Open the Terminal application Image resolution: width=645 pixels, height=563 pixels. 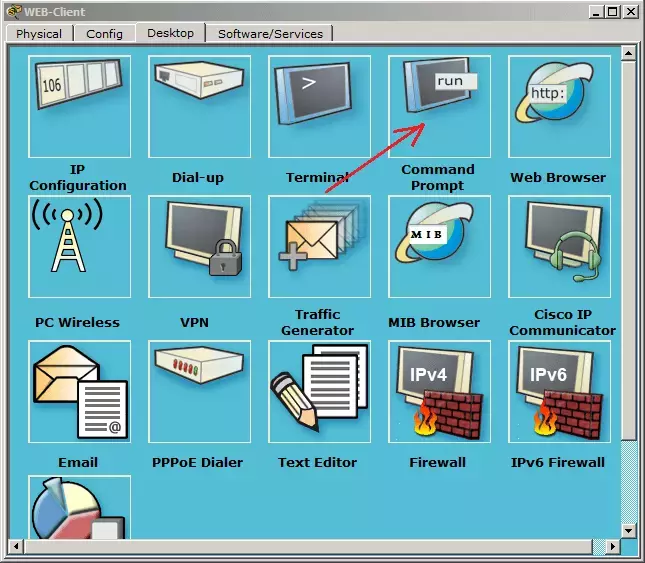320,107
